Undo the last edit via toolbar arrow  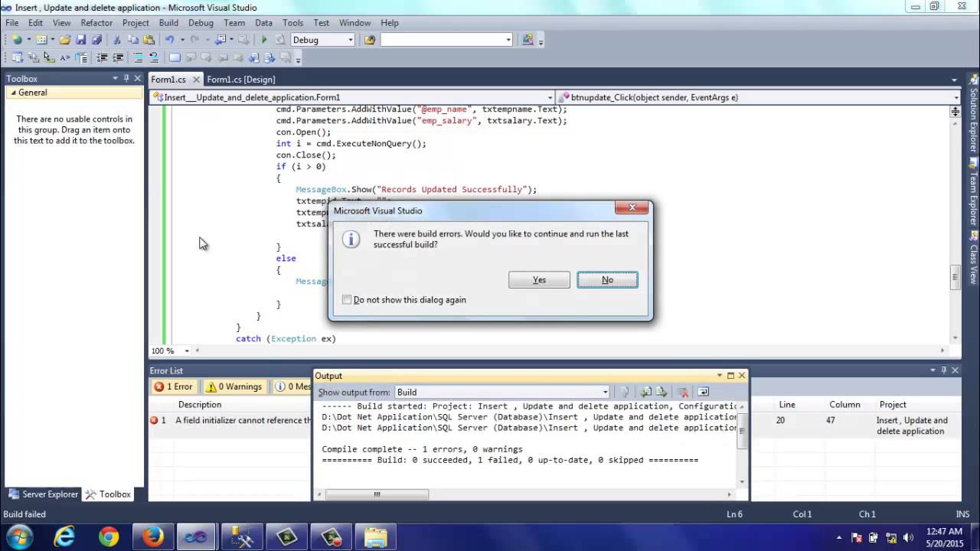169,40
